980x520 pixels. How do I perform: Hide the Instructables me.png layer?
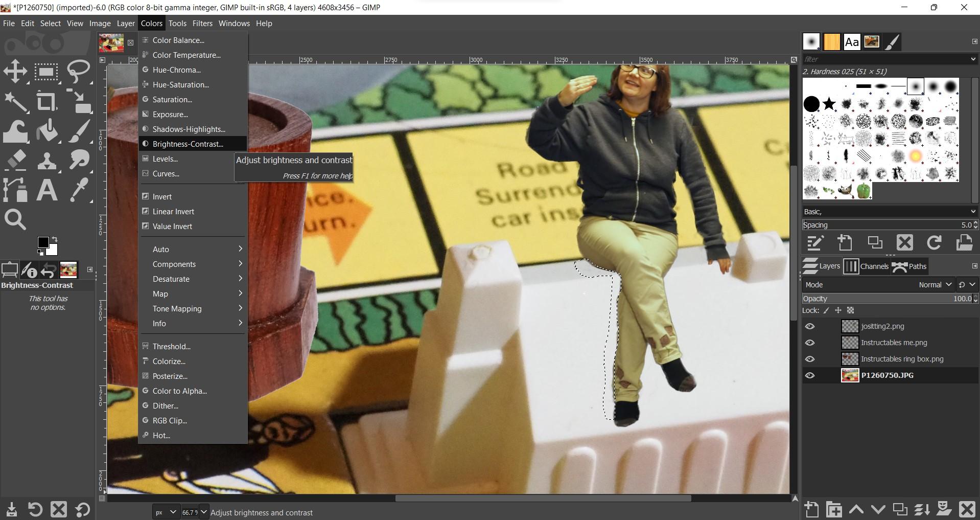coord(810,343)
